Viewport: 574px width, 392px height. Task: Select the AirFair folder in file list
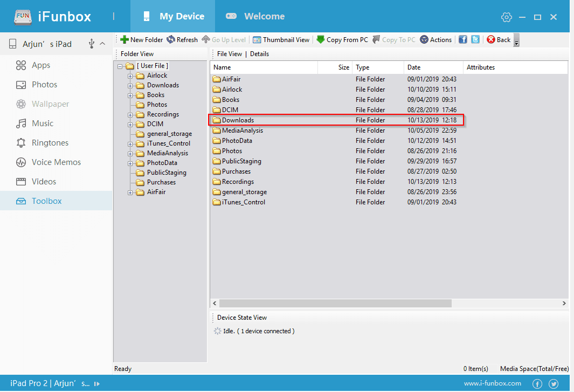336,79
